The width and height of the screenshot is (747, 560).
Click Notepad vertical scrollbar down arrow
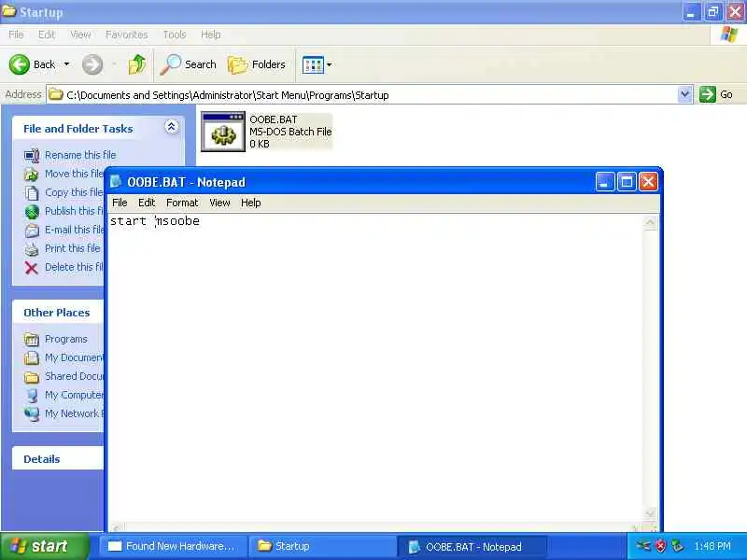tap(650, 513)
